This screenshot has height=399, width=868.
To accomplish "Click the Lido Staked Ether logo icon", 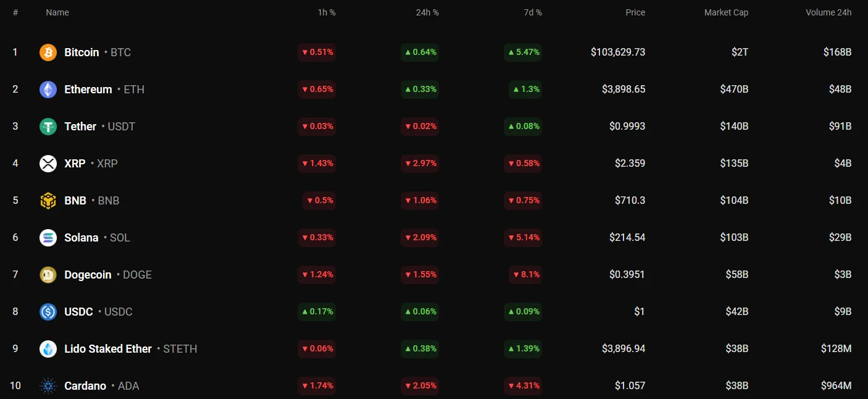I will click(48, 349).
